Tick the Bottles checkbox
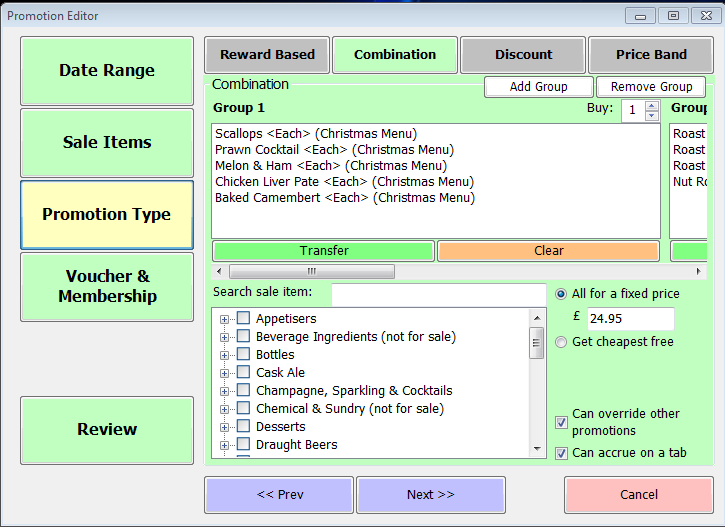The height and width of the screenshot is (527, 725). 243,354
